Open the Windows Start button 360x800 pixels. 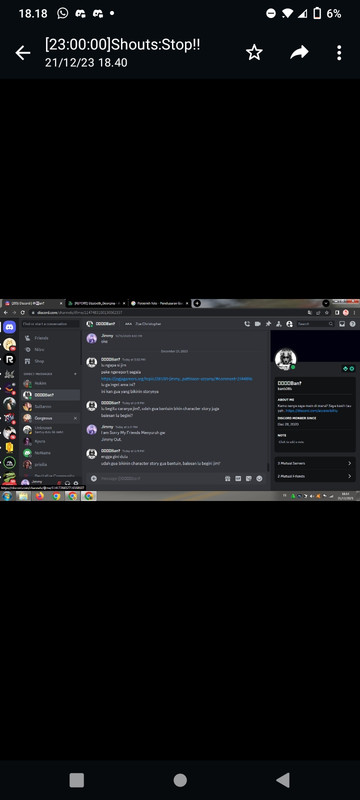(7, 496)
